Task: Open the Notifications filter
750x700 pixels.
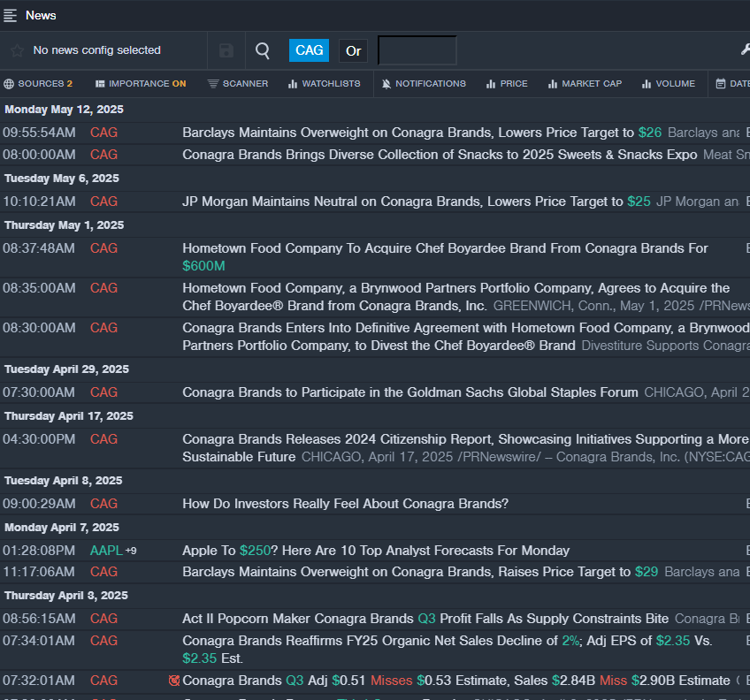Action: click(424, 84)
